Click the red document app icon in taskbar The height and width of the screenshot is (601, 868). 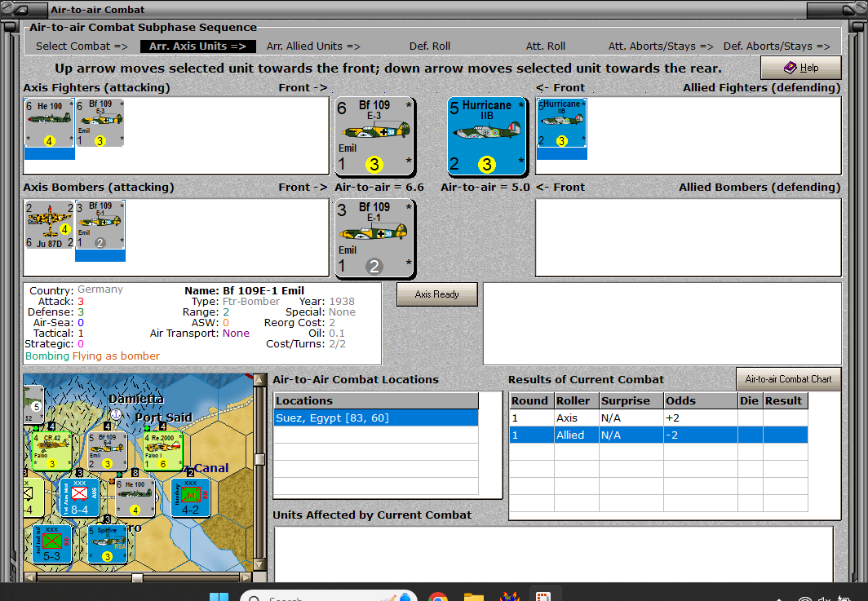click(543, 597)
